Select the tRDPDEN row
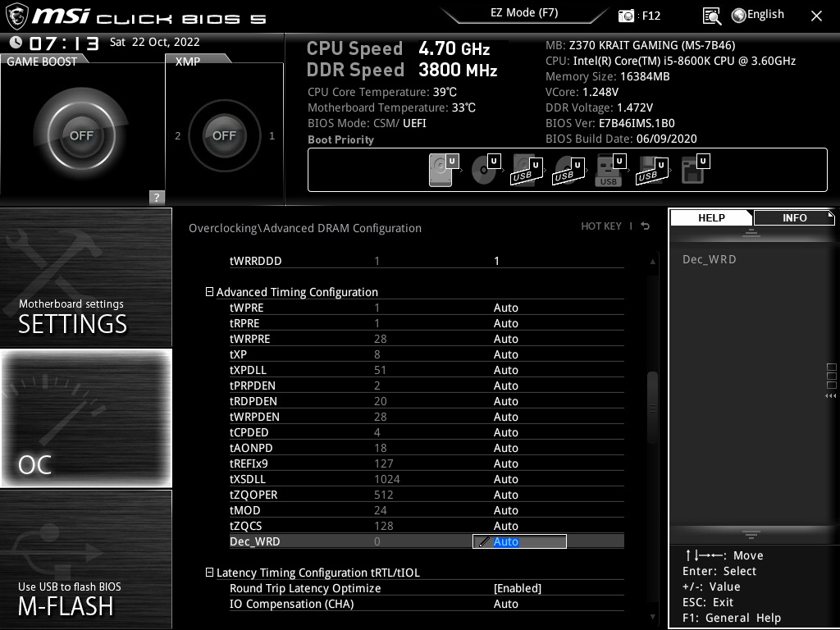The height and width of the screenshot is (630, 840). pos(427,400)
